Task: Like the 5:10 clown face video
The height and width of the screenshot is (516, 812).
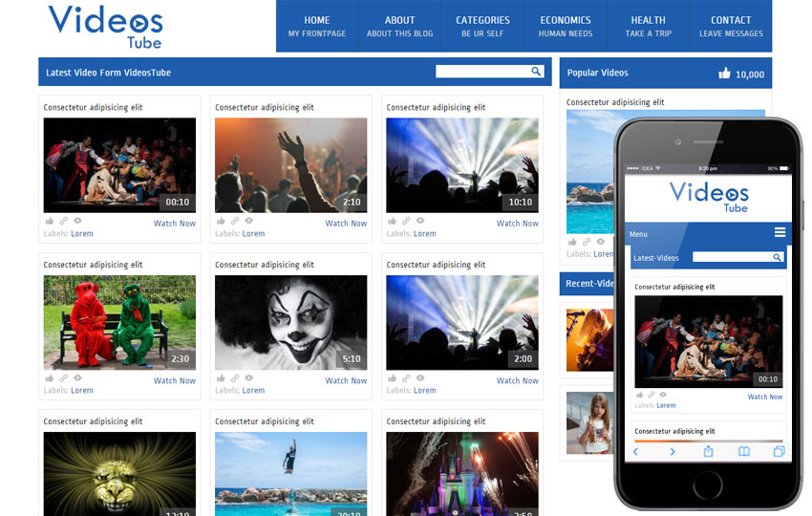Action: pos(221,378)
